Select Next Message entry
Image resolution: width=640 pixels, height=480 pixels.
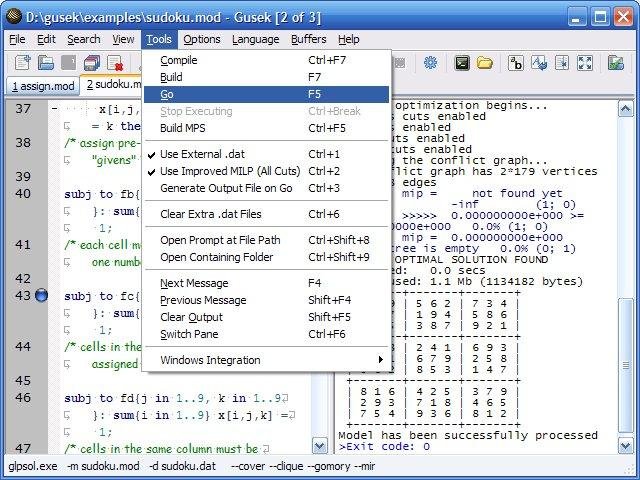point(266,283)
